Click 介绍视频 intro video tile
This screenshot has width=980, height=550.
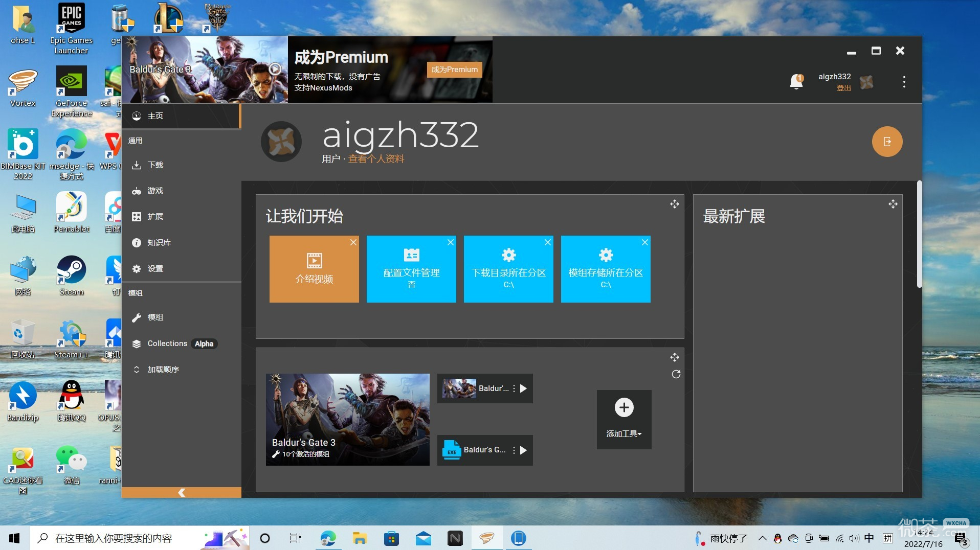click(x=314, y=269)
